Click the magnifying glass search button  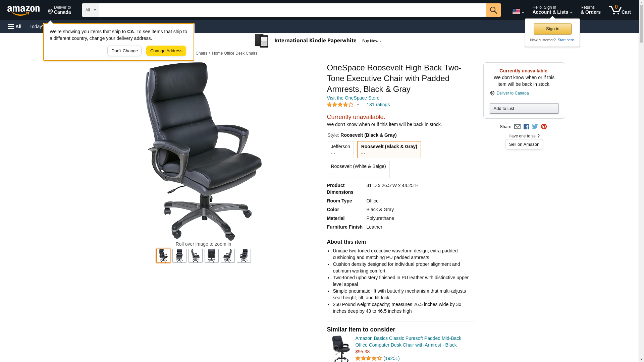click(493, 10)
